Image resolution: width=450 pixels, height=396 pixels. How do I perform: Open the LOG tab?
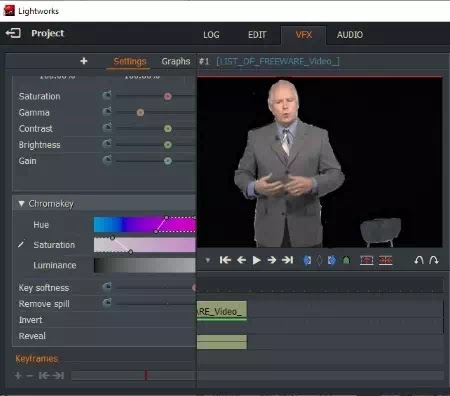coord(211,35)
